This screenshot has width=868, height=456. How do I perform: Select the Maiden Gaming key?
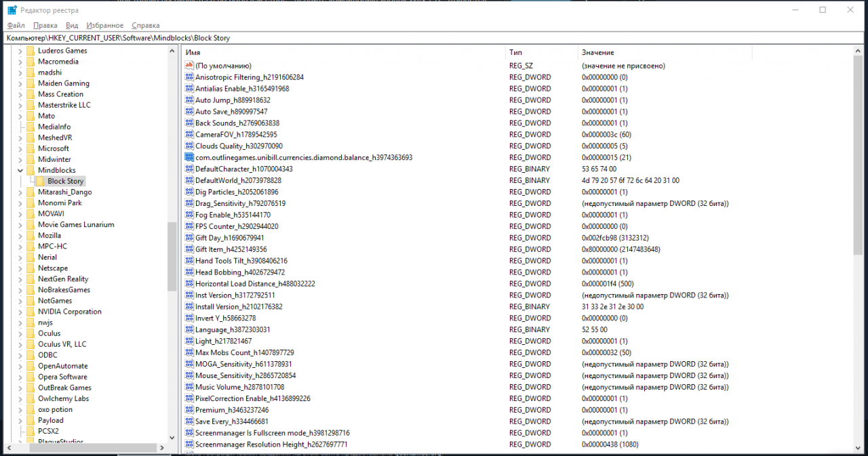coord(64,83)
